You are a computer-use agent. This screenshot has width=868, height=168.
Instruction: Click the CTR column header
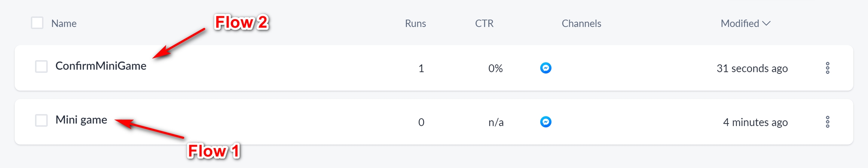484,23
